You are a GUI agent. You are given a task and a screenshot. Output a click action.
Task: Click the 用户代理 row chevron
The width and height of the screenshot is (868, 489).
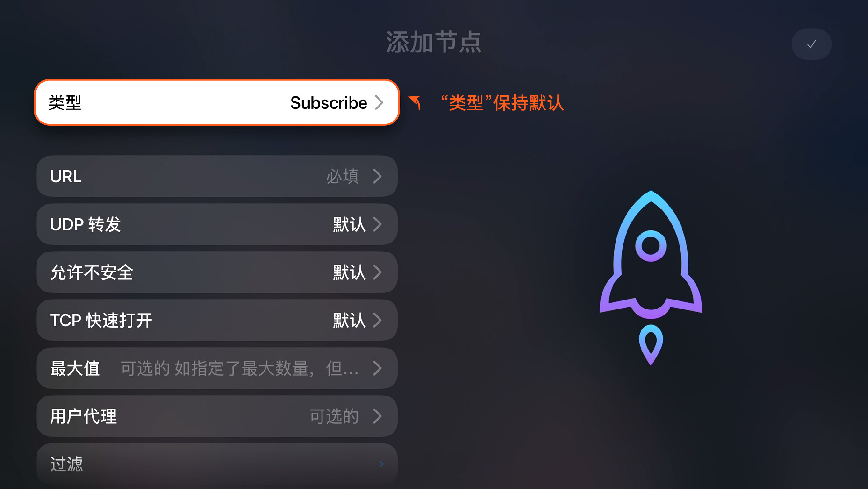378,416
